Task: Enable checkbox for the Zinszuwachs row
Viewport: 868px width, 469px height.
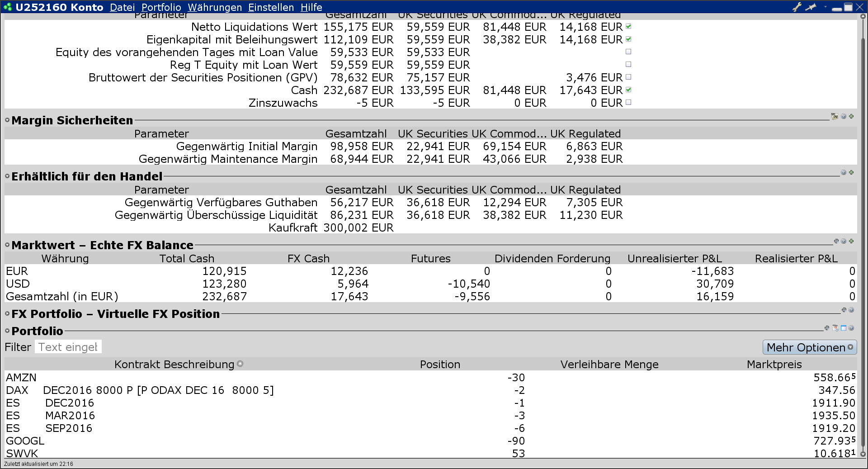Action: tap(628, 103)
